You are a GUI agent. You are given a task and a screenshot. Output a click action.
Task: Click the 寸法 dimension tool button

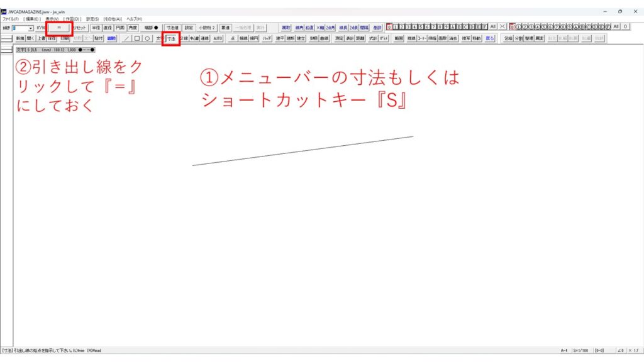point(172,38)
